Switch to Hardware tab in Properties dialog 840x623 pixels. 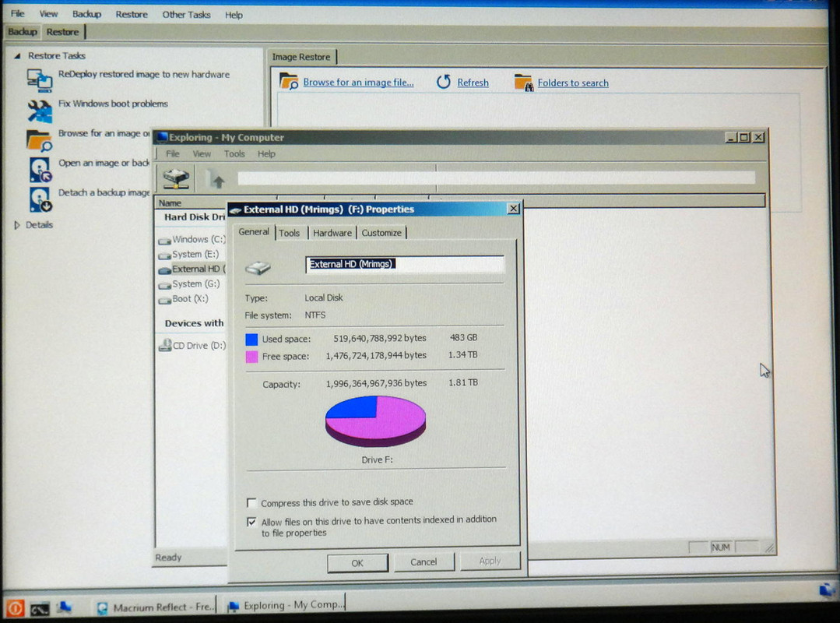[x=332, y=233]
